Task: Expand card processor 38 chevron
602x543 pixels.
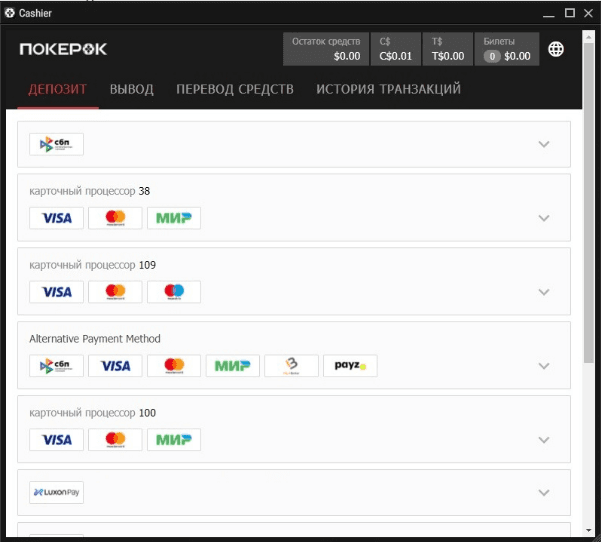Action: 544,218
